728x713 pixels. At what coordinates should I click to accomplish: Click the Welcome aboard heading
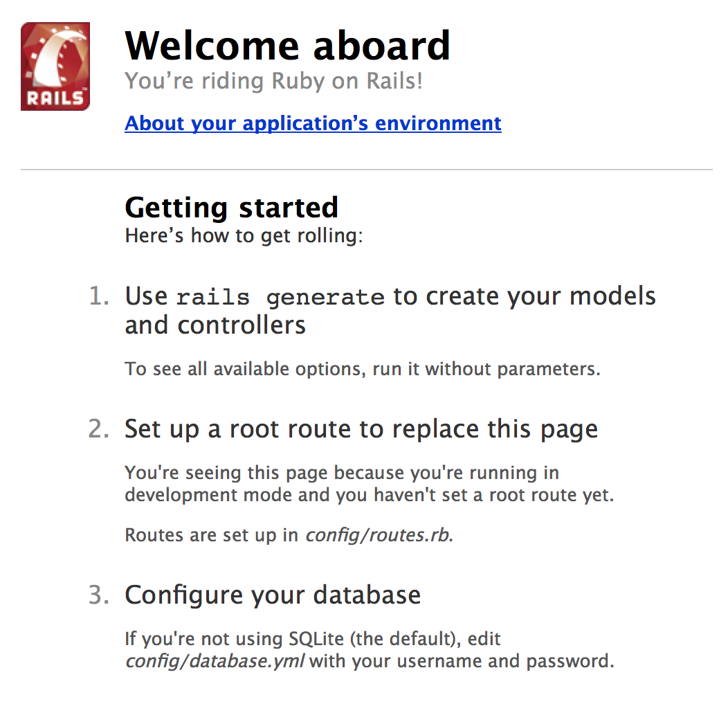click(x=287, y=45)
